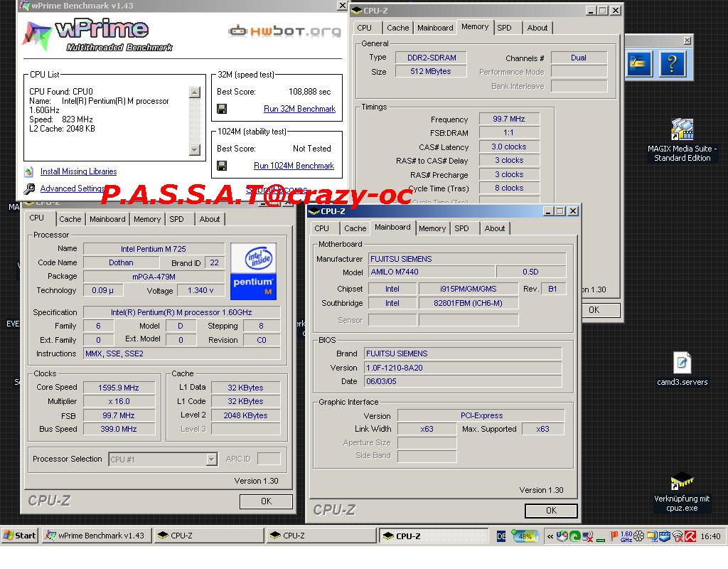
Task: Click the 1.60 GHz tray indicator
Action: tap(626, 536)
